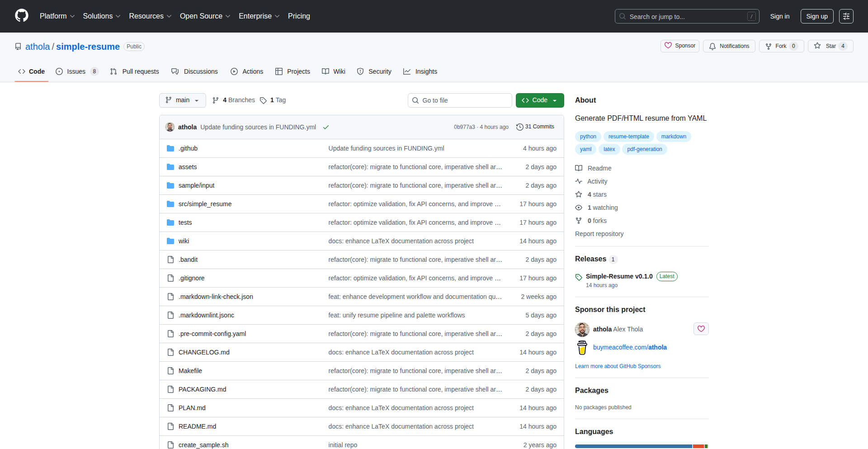Click the verified commit checkmark
This screenshot has height=449, width=868.
[326, 127]
